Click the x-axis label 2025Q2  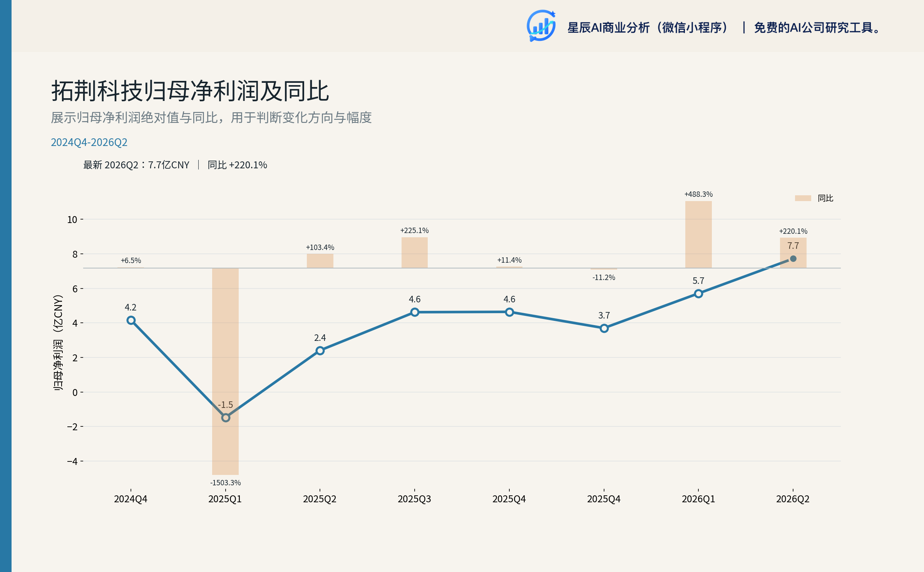click(320, 499)
